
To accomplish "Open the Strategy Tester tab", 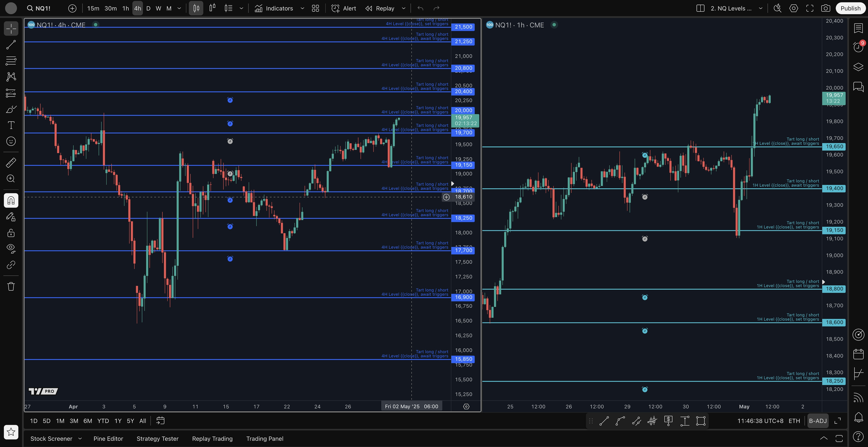I will coord(157,439).
